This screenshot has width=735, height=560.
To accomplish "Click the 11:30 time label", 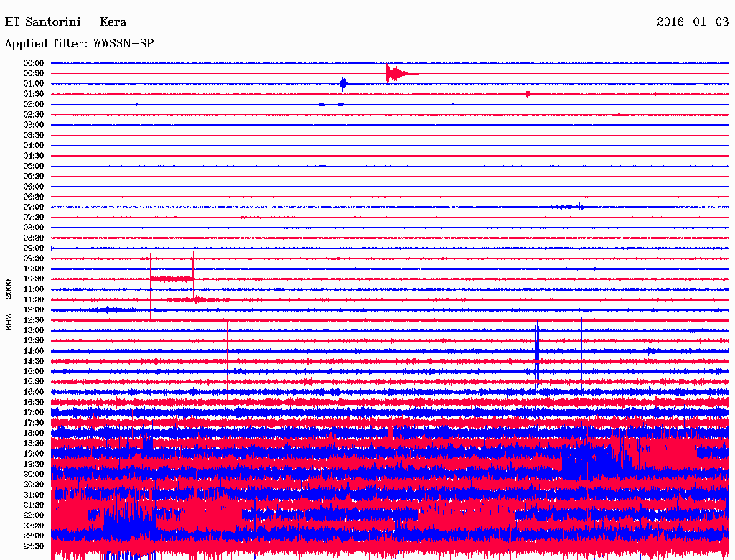I will [34, 299].
